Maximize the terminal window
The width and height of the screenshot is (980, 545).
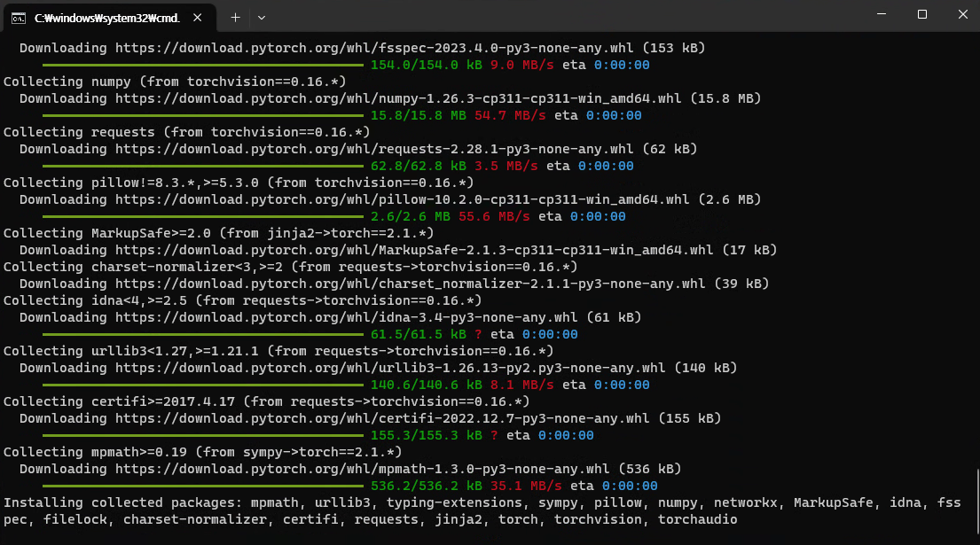pyautogui.click(x=921, y=14)
